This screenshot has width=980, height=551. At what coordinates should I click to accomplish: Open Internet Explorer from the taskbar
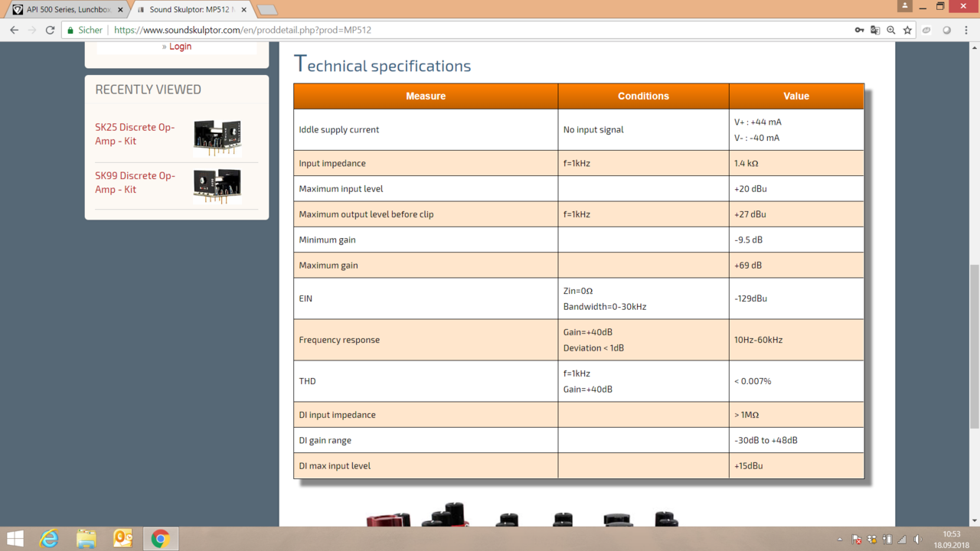point(49,539)
